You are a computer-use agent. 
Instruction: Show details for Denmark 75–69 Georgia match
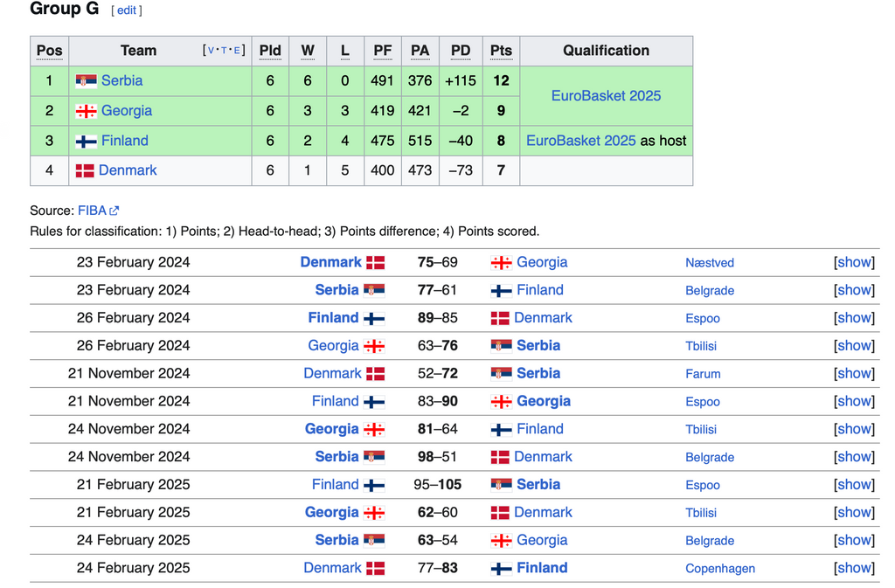(854, 262)
